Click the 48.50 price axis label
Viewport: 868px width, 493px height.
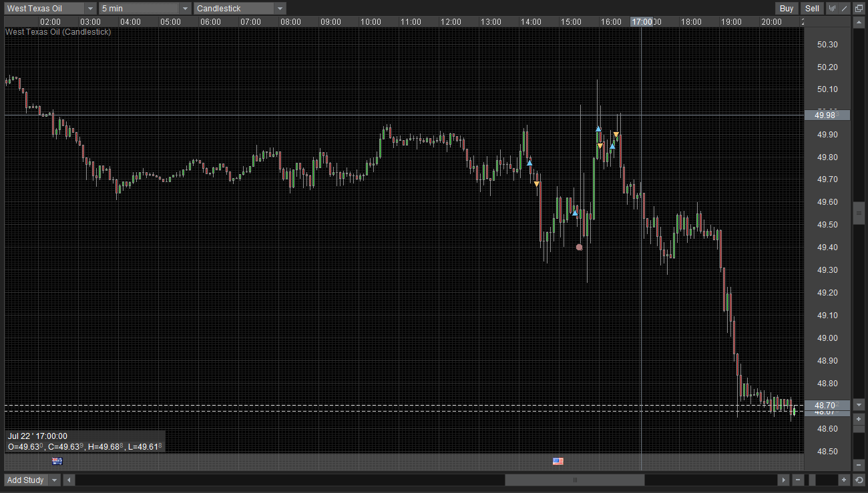coord(827,452)
